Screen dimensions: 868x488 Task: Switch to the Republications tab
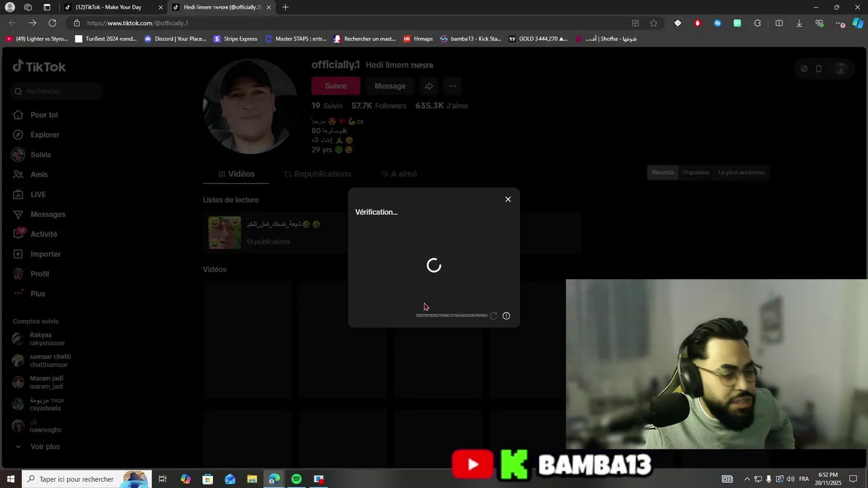pyautogui.click(x=317, y=174)
